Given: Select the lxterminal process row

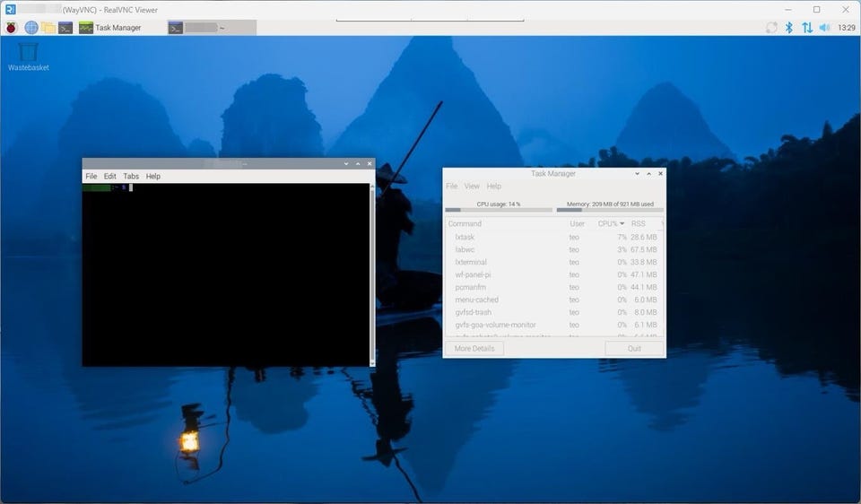Looking at the screenshot, I should point(552,263).
